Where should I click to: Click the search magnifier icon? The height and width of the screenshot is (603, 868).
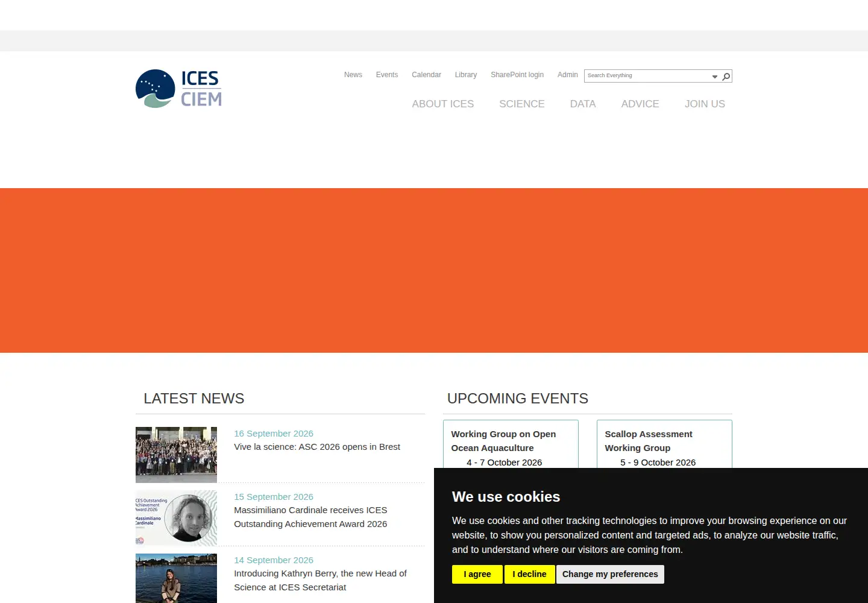pos(726,76)
